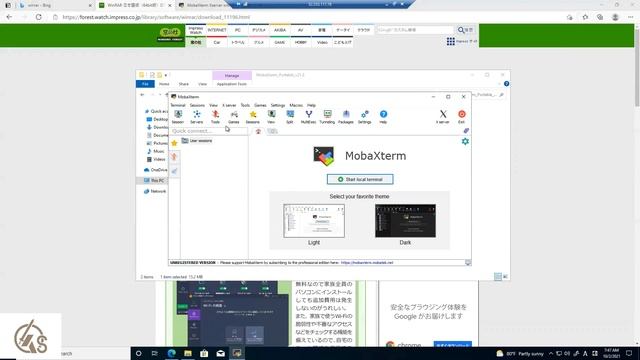Open the Servers toolbar icon

pyautogui.click(x=196, y=117)
